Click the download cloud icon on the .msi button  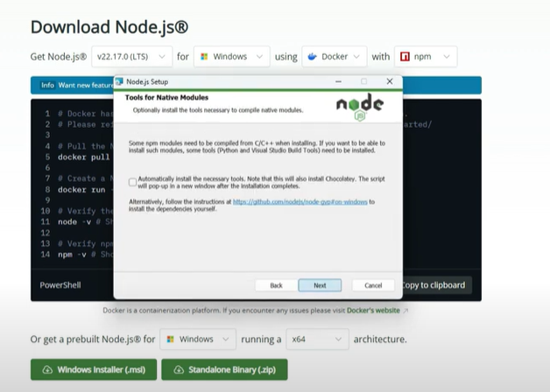pyautogui.click(x=47, y=369)
